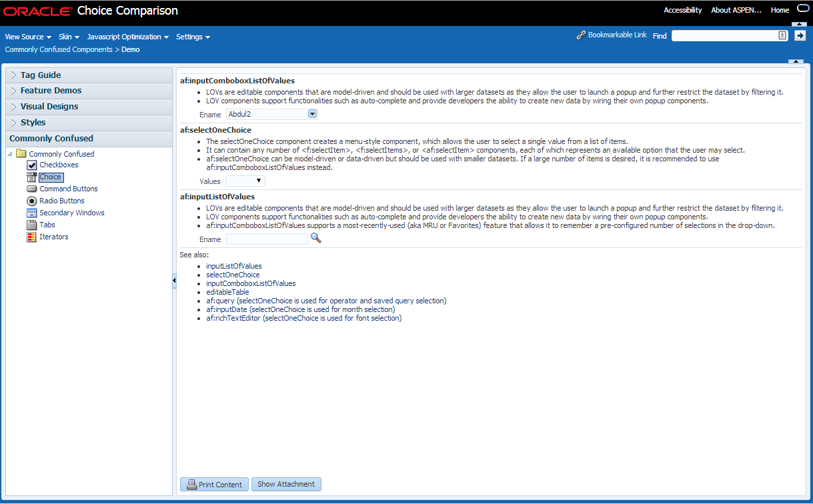Click the Tabs icon in the tree
This screenshot has height=504, width=813.
click(x=31, y=225)
